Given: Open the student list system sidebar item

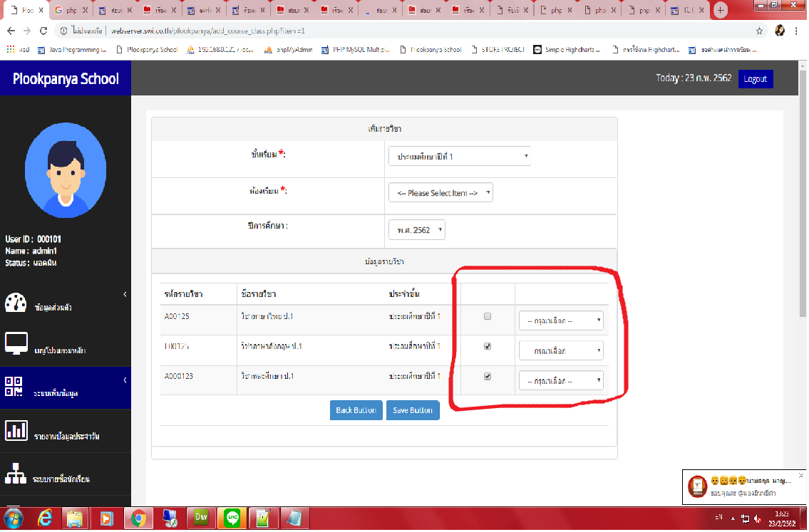Looking at the screenshot, I should [66, 474].
